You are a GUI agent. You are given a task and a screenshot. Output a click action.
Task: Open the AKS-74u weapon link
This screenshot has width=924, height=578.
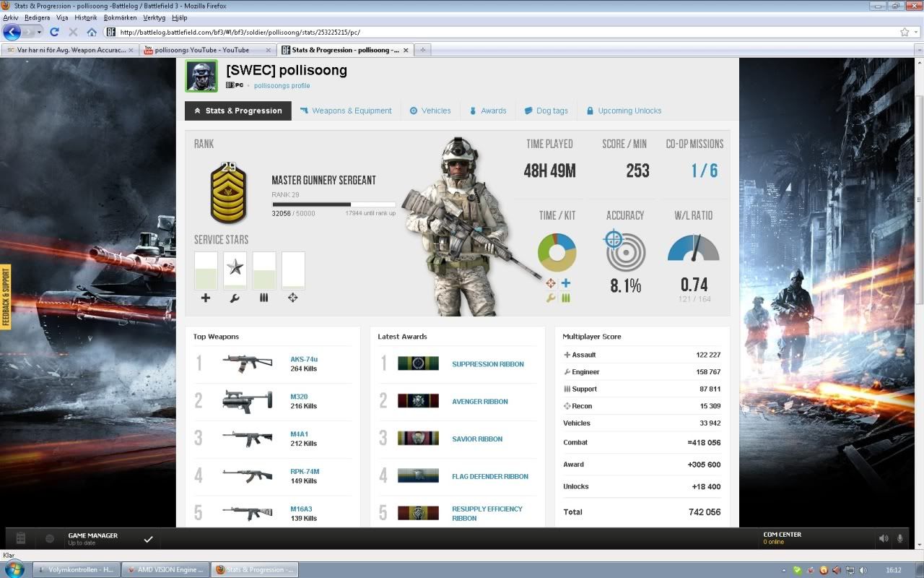point(304,359)
